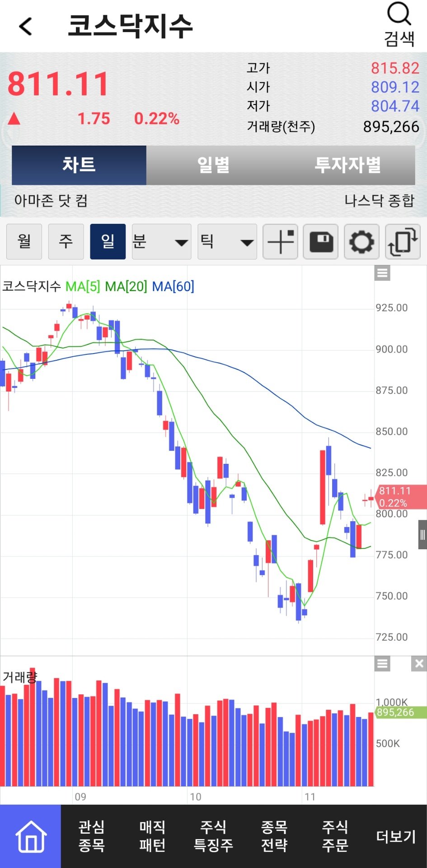Tap 나스닥 종합 index link

point(380,200)
